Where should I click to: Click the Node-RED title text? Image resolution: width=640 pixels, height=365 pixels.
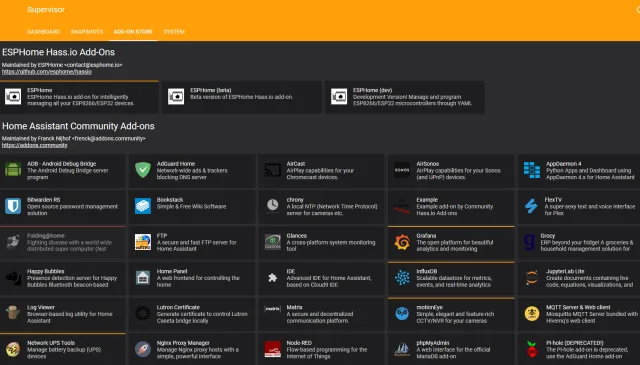click(299, 343)
